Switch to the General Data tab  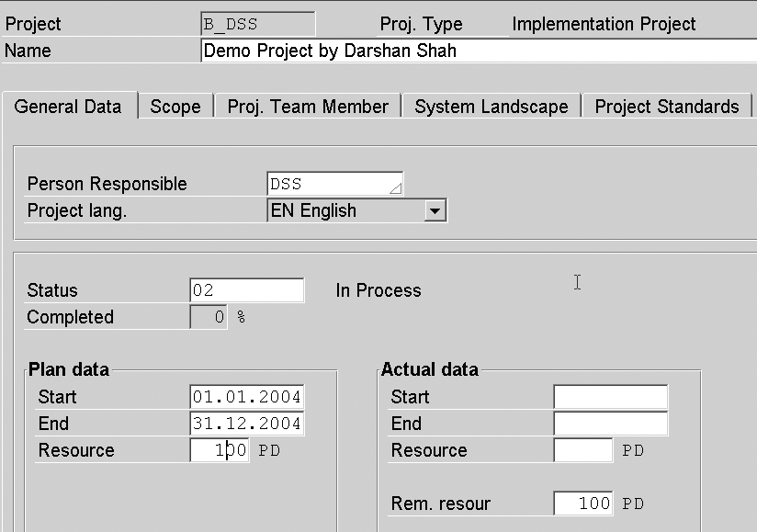coord(68,107)
